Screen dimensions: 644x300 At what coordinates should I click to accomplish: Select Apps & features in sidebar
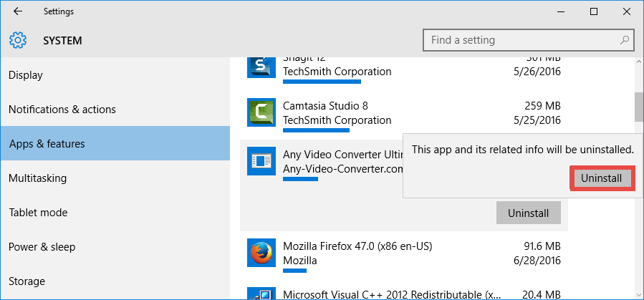115,143
